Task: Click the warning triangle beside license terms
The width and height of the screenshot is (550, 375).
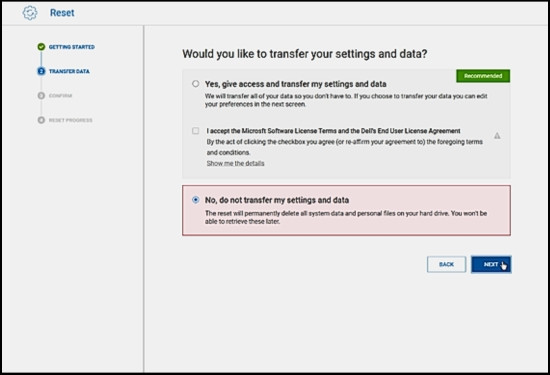Action: coord(497,135)
